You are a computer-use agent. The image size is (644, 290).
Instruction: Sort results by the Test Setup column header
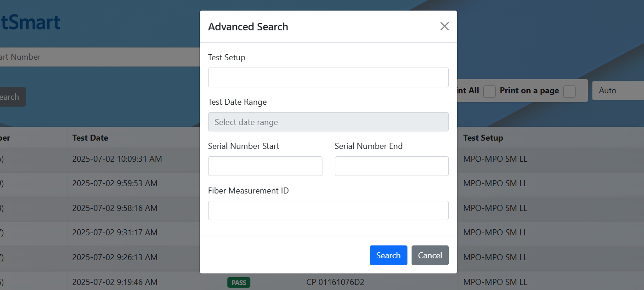[483, 137]
